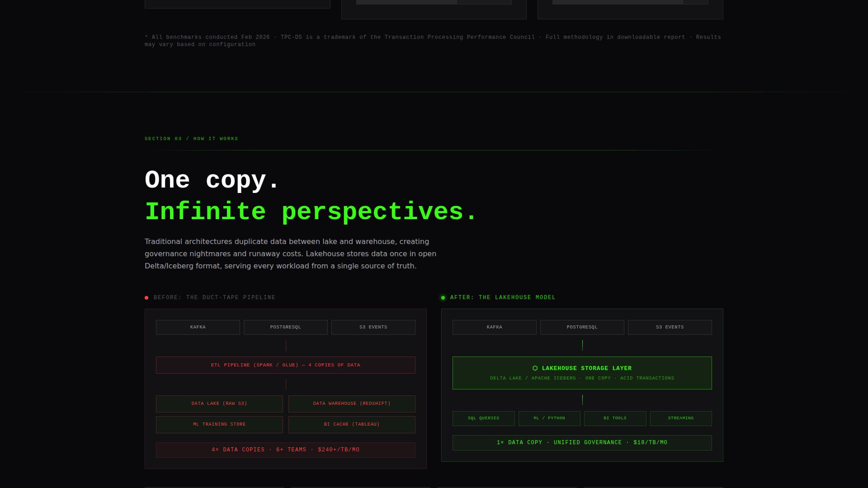Viewport: 868px width, 488px height.
Task: Select the Kafka box in the Before diagram
Action: (198, 327)
